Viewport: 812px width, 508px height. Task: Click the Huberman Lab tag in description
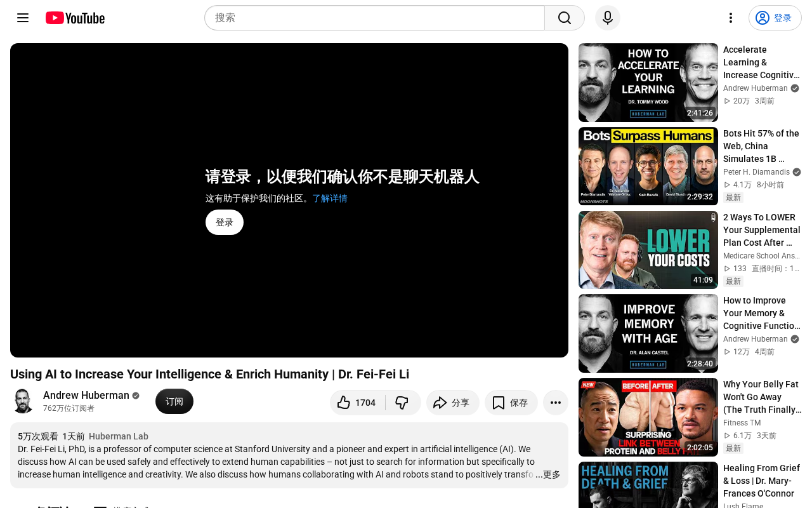click(119, 436)
